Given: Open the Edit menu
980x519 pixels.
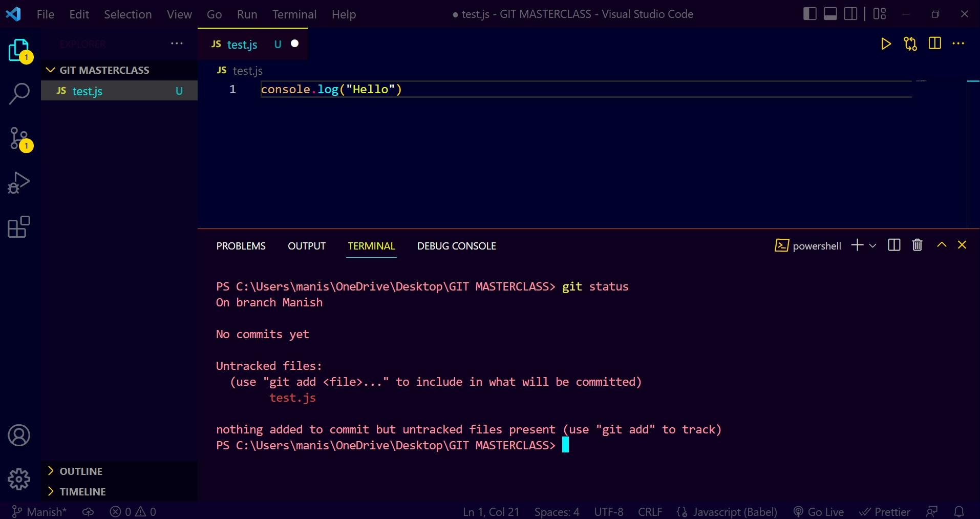Looking at the screenshot, I should point(79,14).
